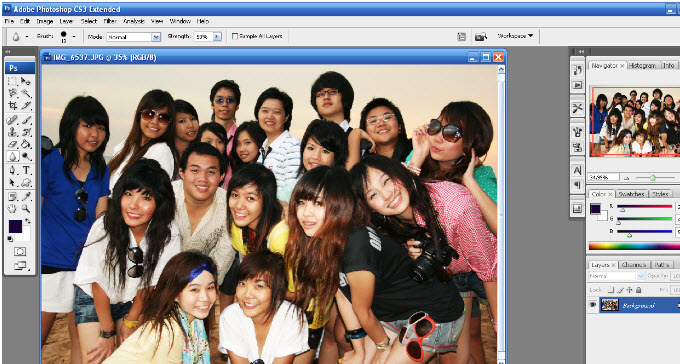The height and width of the screenshot is (364, 680).
Task: Hide the Background layer eye icon
Action: click(593, 305)
